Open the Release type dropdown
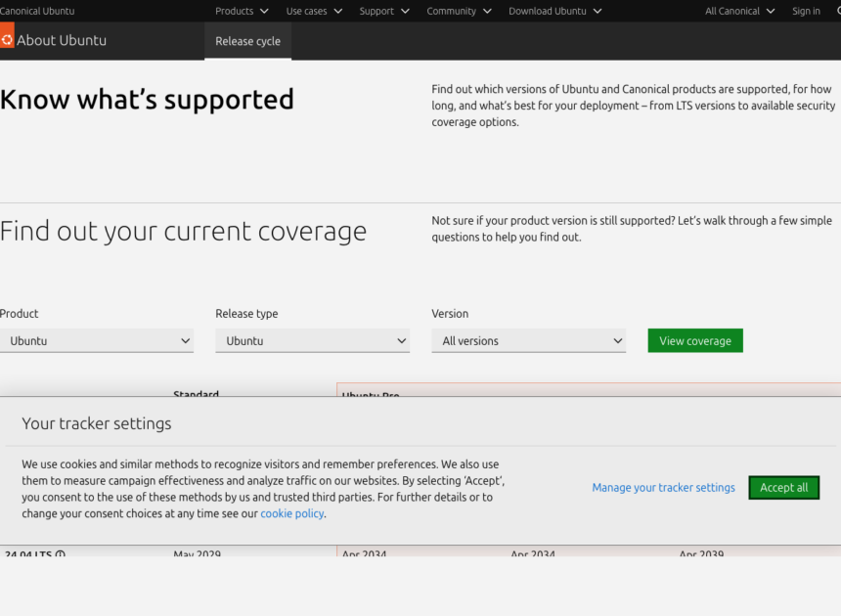The width and height of the screenshot is (841, 616). [x=312, y=340]
